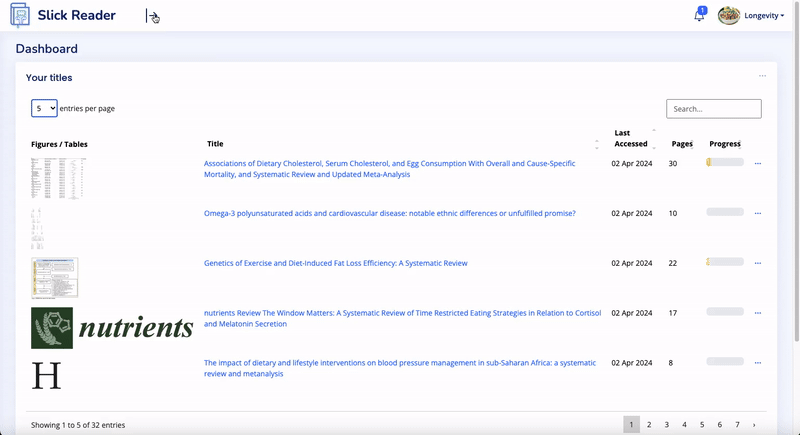Sort table by Title column
This screenshot has height=435, width=800.
pyautogui.click(x=215, y=144)
